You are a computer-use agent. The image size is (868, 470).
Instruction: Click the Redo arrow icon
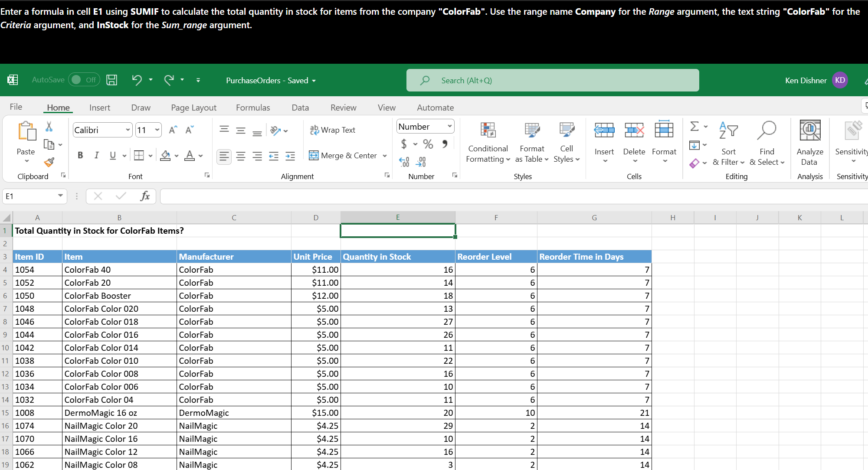[169, 80]
